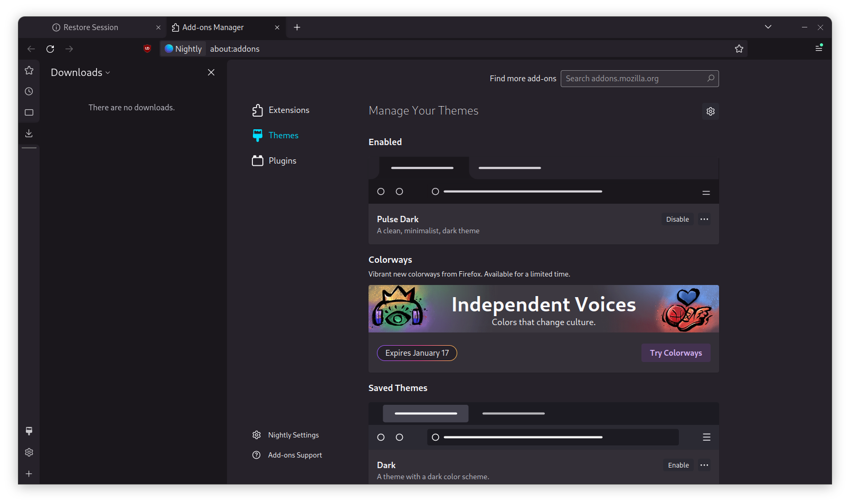Viewport: 850px width, 504px height.
Task: Select the downloads icon in sidebar
Action: point(29,134)
